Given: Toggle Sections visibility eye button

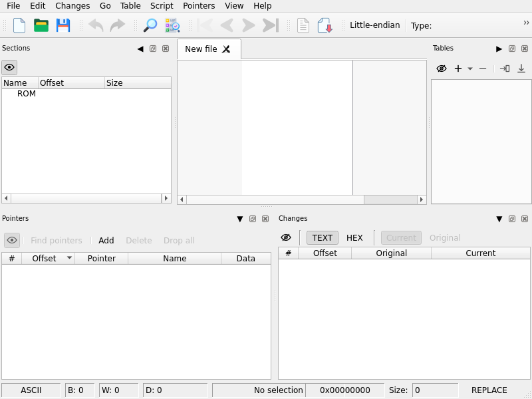Looking at the screenshot, I should (x=9, y=67).
